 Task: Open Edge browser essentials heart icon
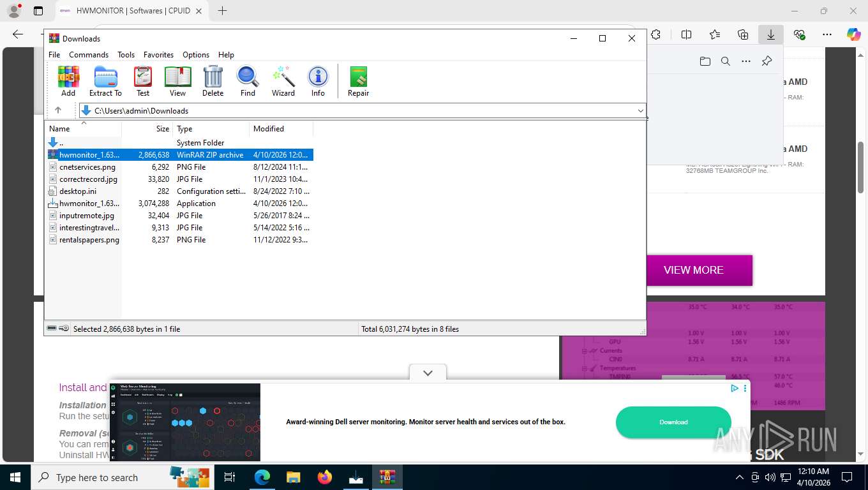(x=799, y=34)
